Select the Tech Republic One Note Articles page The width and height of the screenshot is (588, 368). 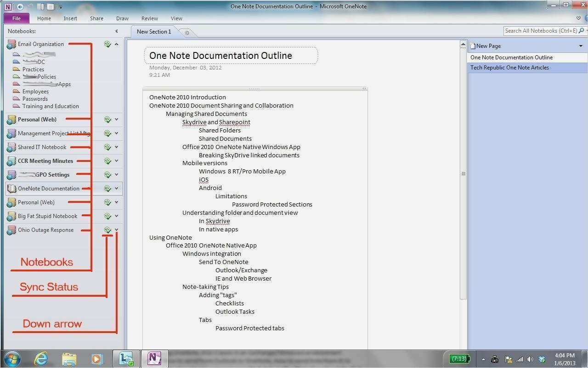pos(527,68)
